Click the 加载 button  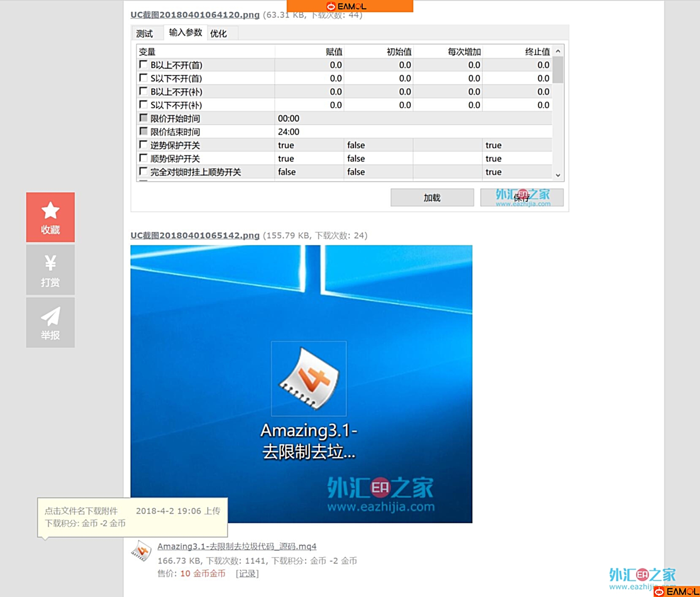point(431,197)
